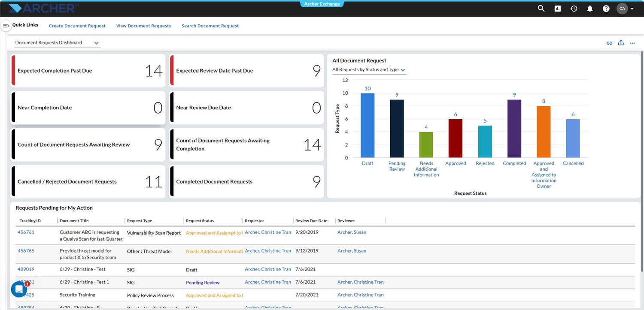Image resolution: width=644 pixels, height=310 pixels.
Task: Click the Draft axis label
Action: 368,163
